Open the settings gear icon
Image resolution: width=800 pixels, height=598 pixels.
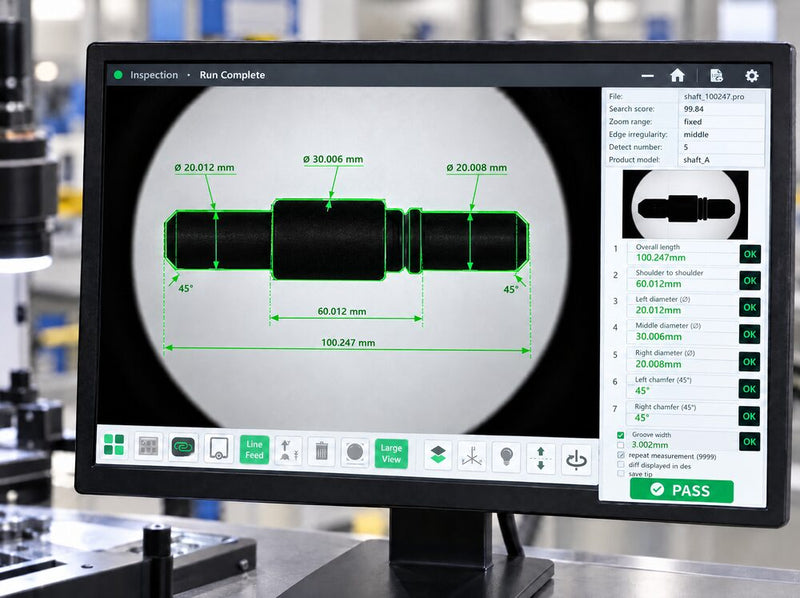click(752, 76)
